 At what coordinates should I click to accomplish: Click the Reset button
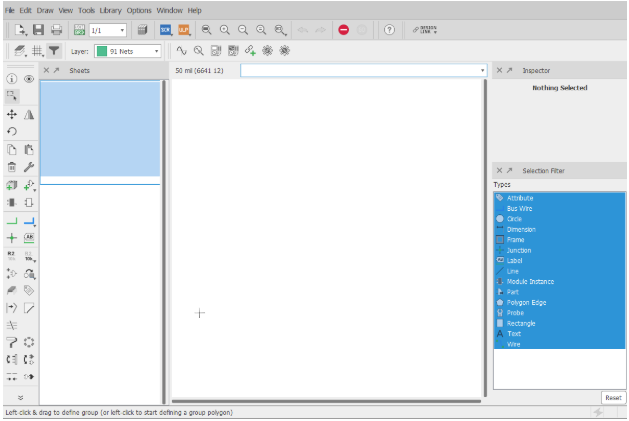tap(612, 398)
